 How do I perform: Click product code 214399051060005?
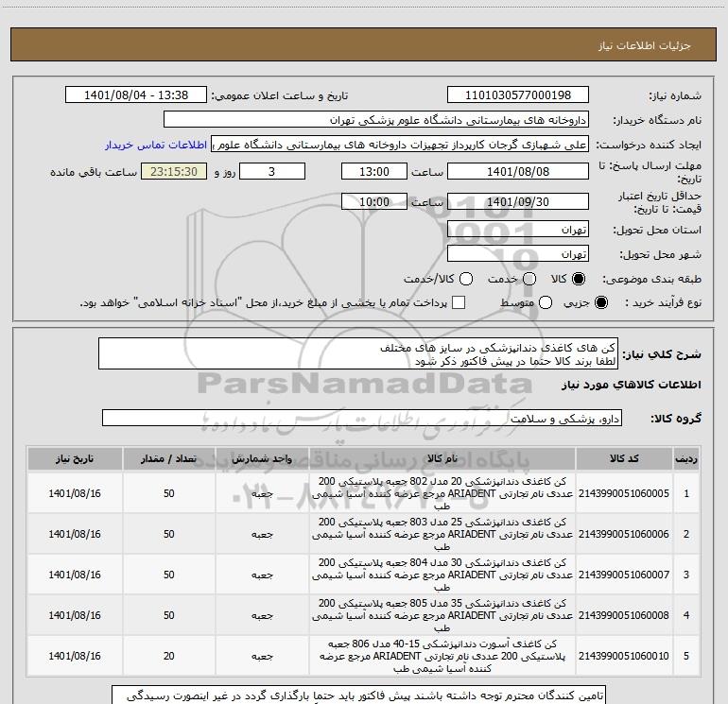624,493
